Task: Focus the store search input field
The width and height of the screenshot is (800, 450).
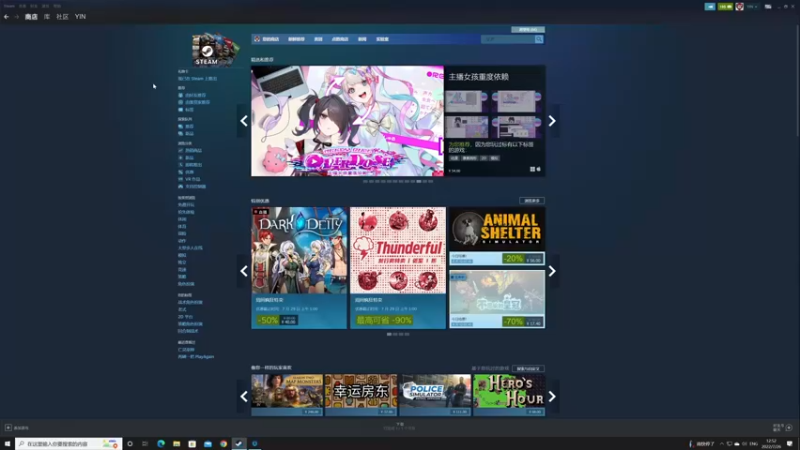Action: (508, 39)
